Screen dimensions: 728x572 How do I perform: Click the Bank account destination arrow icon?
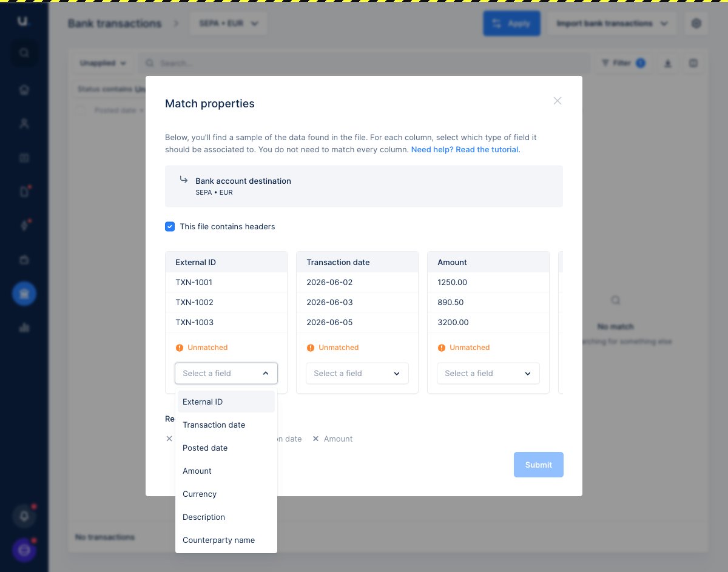click(x=183, y=180)
